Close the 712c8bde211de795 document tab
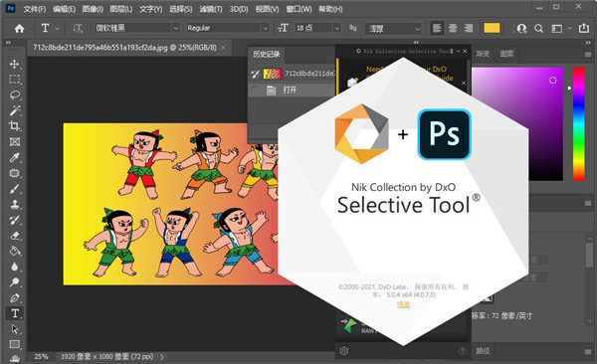 [x=224, y=48]
